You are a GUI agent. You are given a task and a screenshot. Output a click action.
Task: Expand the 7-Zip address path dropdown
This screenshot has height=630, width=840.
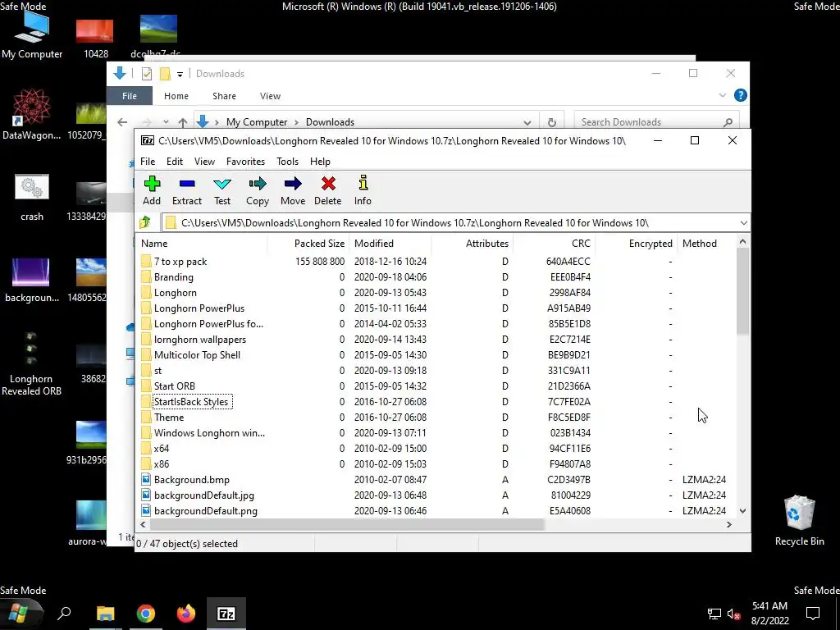(743, 223)
